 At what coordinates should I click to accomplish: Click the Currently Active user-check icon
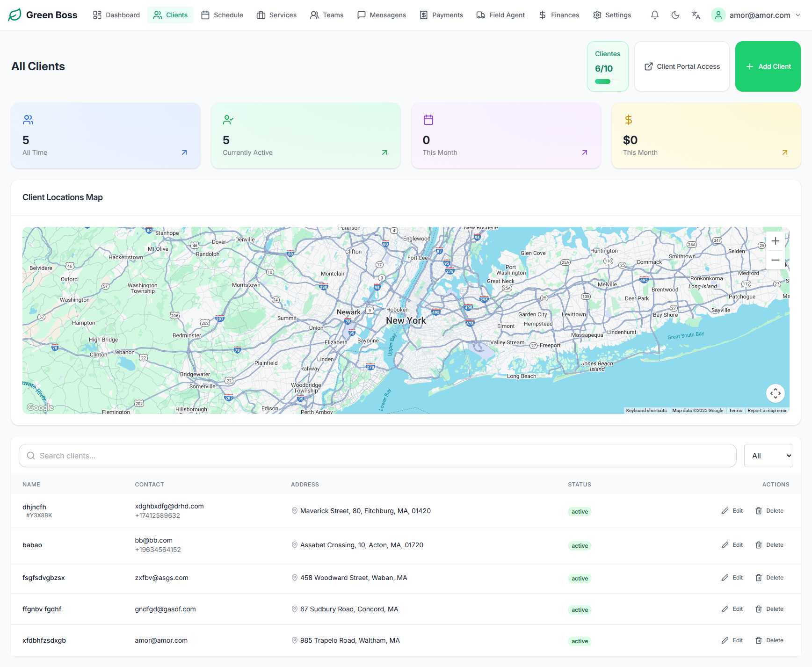click(x=228, y=120)
